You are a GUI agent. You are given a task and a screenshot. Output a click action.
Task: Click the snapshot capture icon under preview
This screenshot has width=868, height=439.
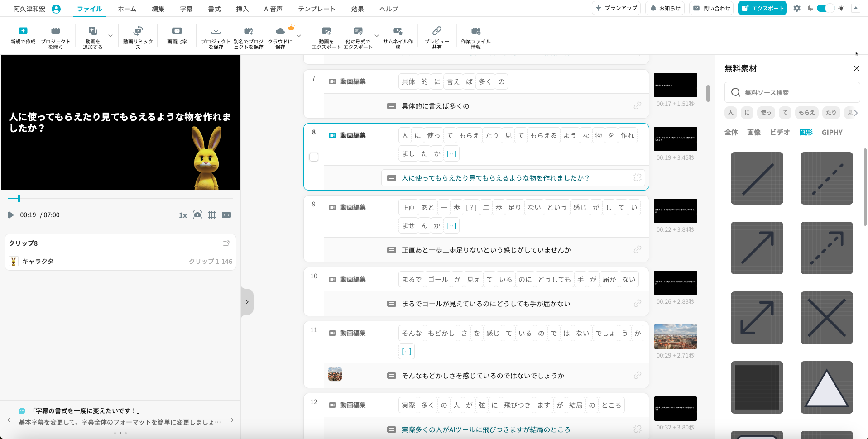click(197, 215)
